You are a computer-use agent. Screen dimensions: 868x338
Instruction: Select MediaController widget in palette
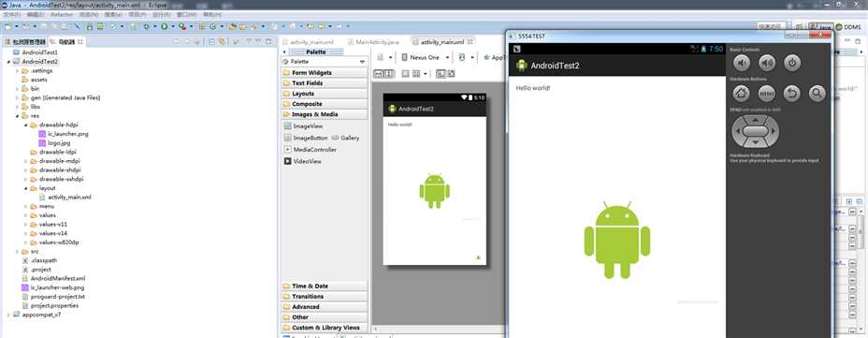[x=310, y=150]
